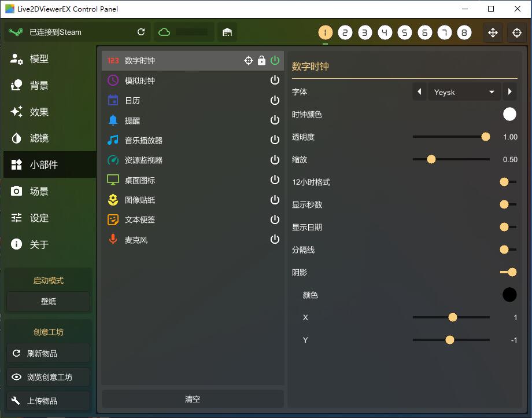Open the 场景 sidebar tab
Screen dimensions: 532x418
(x=50, y=191)
